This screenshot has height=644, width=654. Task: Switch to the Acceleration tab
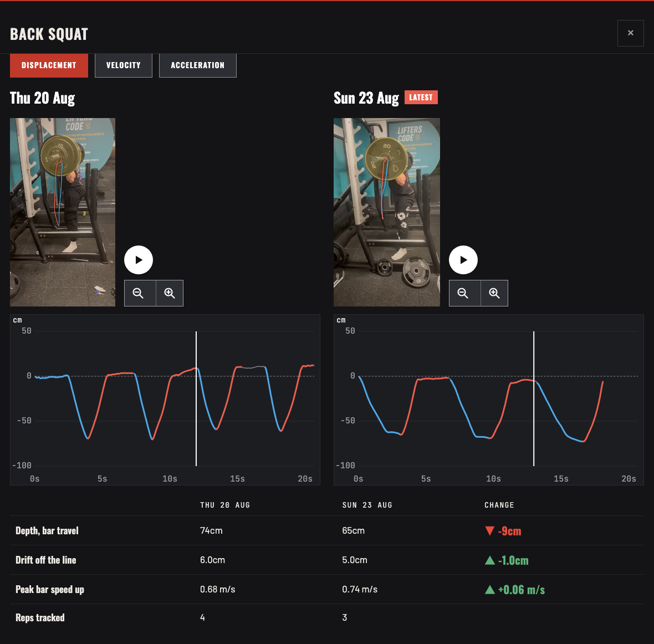tap(198, 65)
